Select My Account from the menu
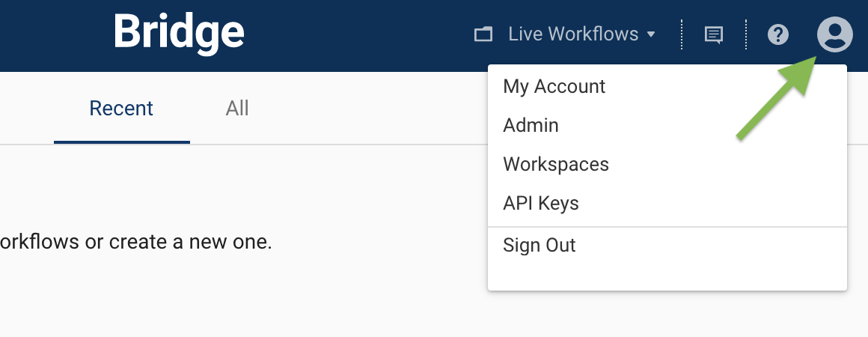 click(x=554, y=87)
